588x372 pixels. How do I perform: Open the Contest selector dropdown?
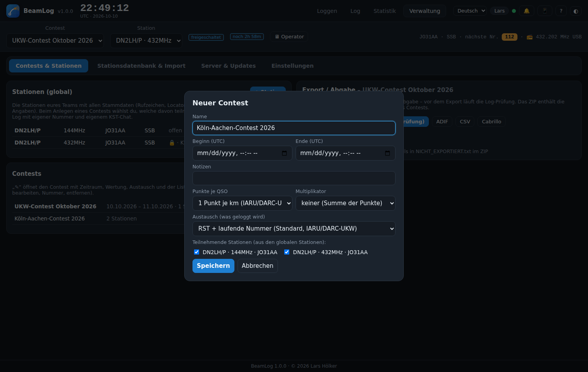55,41
